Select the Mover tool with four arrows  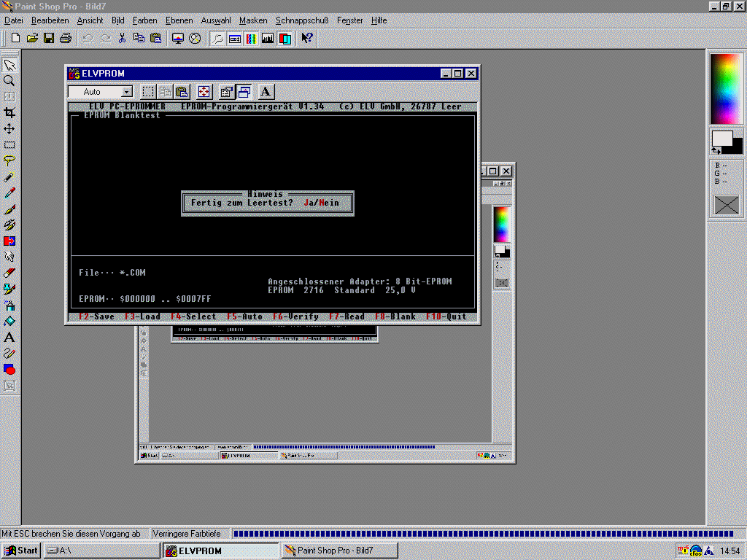[9, 128]
